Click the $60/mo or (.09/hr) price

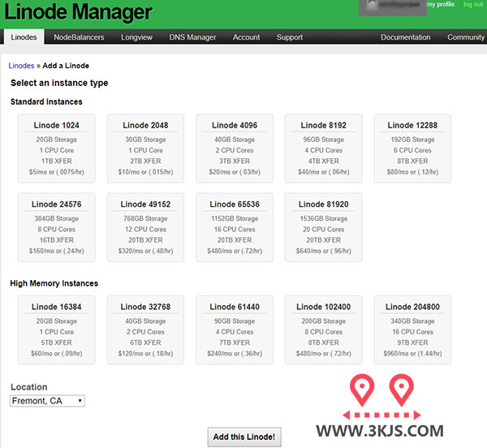pos(57,353)
